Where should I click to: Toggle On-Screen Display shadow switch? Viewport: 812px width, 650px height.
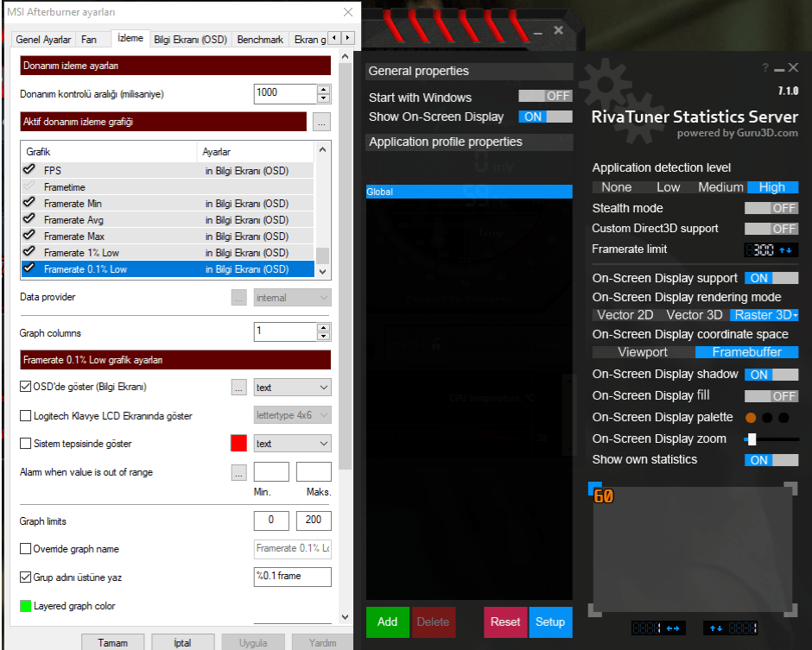(771, 375)
